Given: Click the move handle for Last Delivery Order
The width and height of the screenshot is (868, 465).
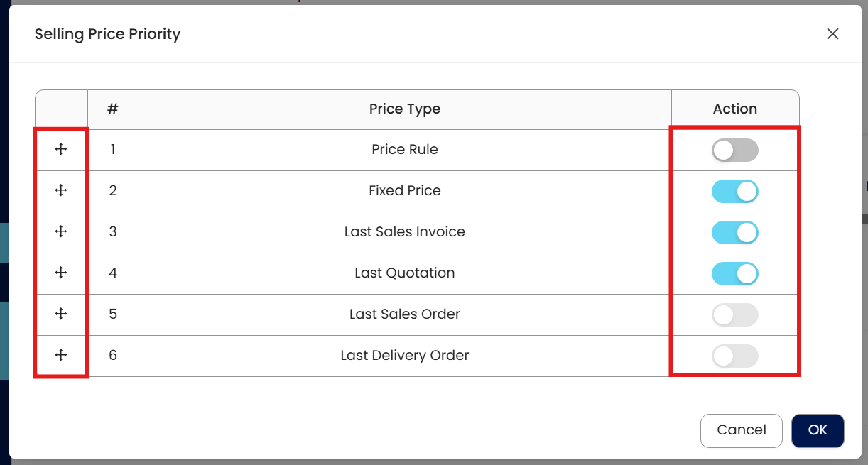Looking at the screenshot, I should click(x=61, y=355).
